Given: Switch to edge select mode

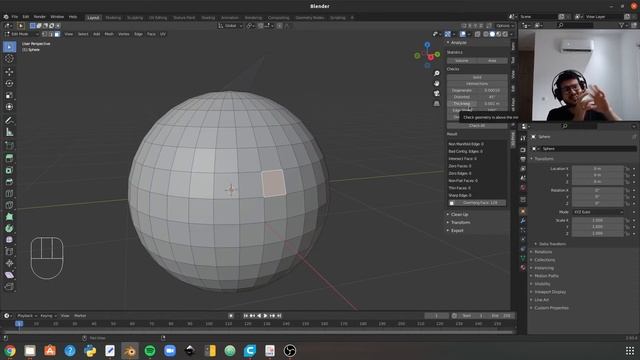Looking at the screenshot, I should (x=51, y=34).
